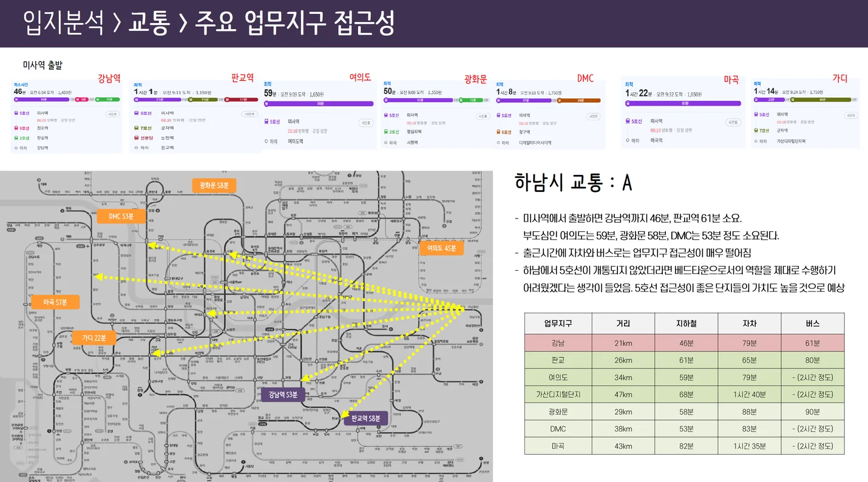Click 2호선 train icon beside 왕십리역
868x482 pixels.
[386, 131]
